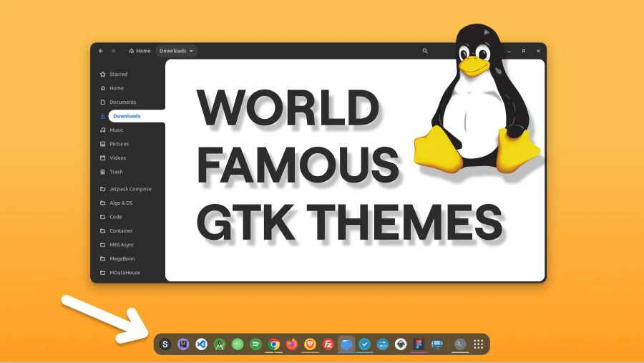Maximize the Files window
644x363 pixels.
click(x=524, y=51)
